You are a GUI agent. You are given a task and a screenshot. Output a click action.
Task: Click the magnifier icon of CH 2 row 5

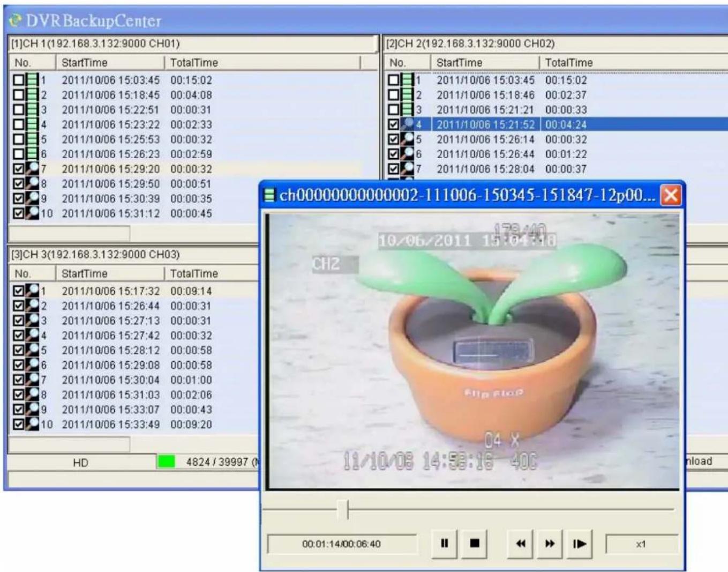pyautogui.click(x=407, y=139)
